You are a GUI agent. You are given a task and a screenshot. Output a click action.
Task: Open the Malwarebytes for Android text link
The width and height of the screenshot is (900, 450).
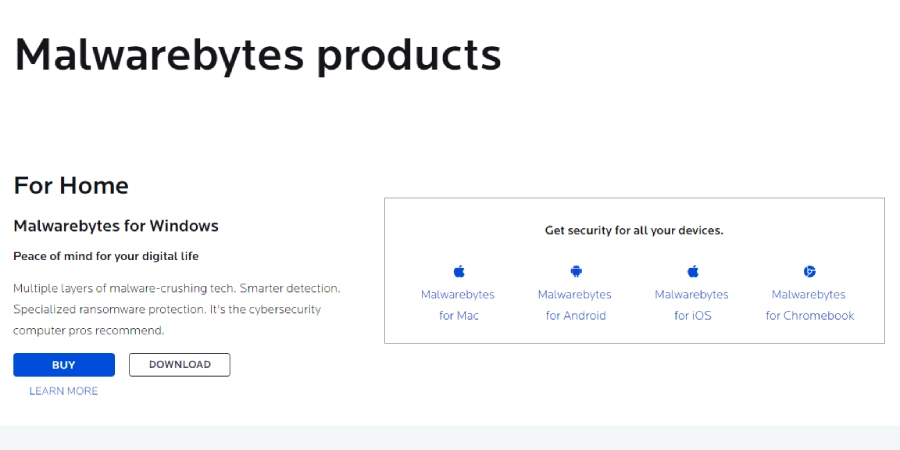pos(575,305)
